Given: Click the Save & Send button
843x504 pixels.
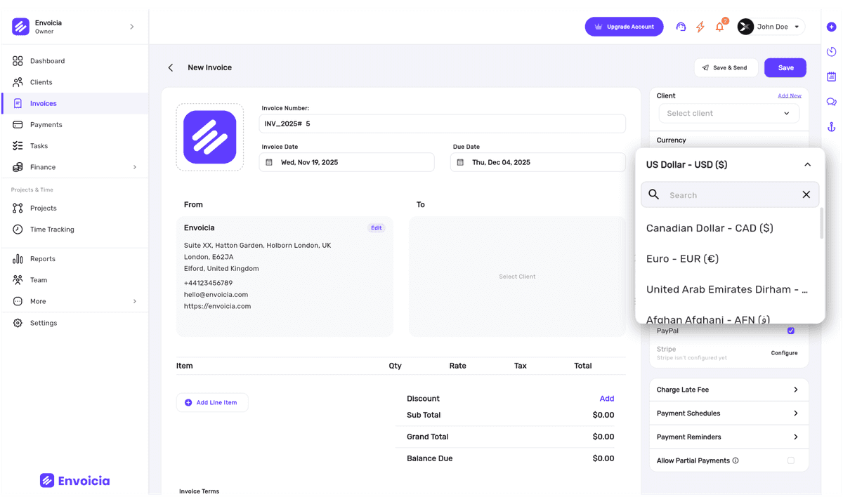Looking at the screenshot, I should (726, 67).
